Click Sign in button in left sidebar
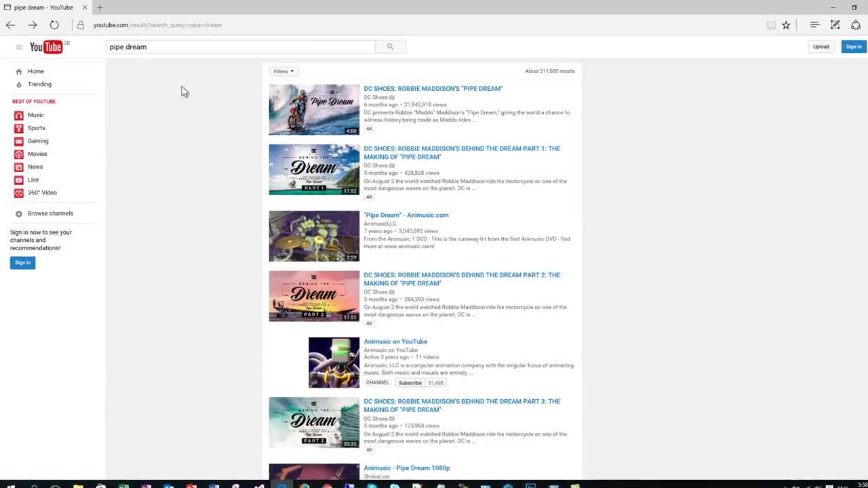Image resolution: width=868 pixels, height=488 pixels. [x=22, y=262]
